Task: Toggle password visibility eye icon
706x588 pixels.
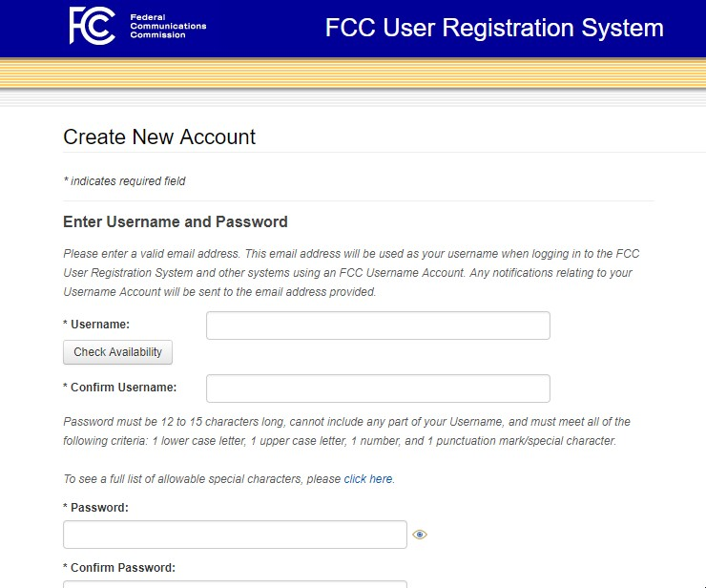Action: click(420, 535)
